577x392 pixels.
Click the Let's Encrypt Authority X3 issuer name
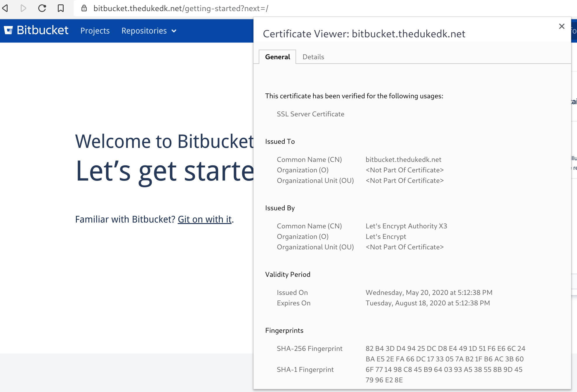(406, 226)
